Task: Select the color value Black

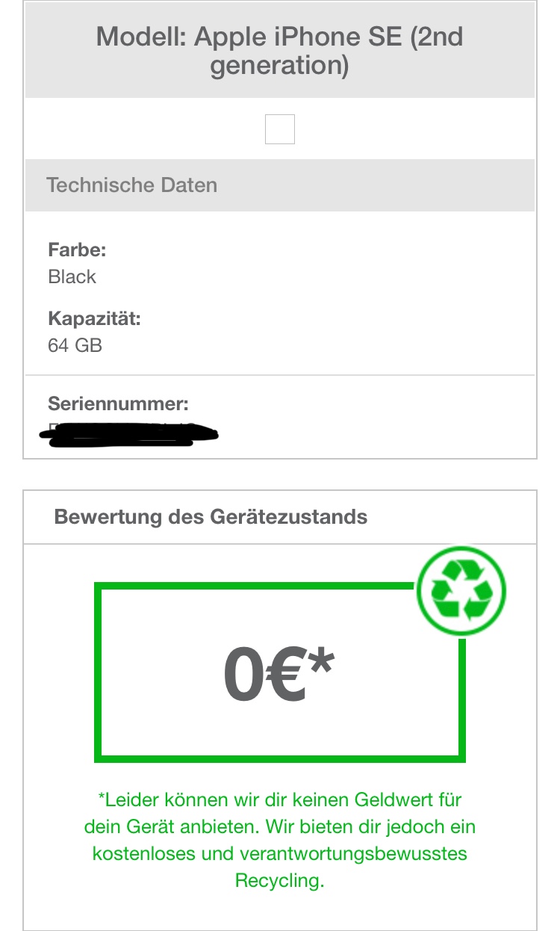Action: point(72,276)
